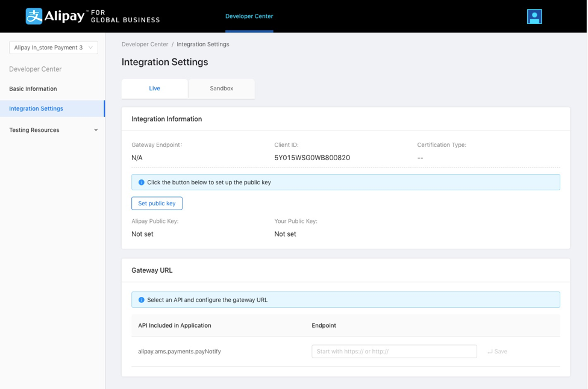The image size is (588, 389).
Task: Switch to the Sandbox tab
Action: pyautogui.click(x=221, y=89)
